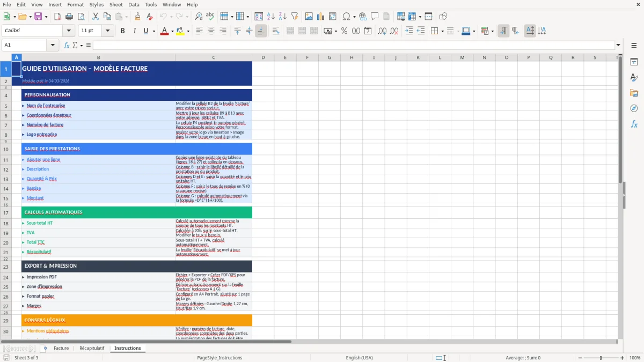Toggle Align Bottom button
The image size is (644, 362).
[261, 31]
